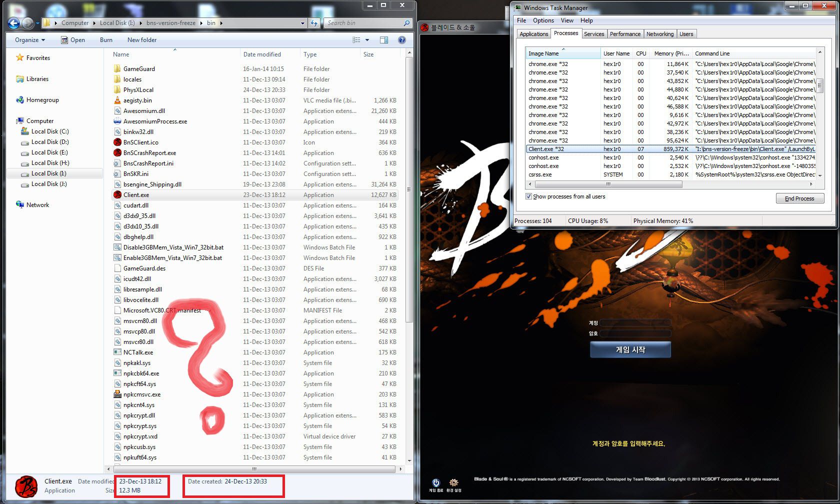Screen dimensions: 840x504
Task: Select the PhysXLocal folder icon
Action: click(x=117, y=89)
